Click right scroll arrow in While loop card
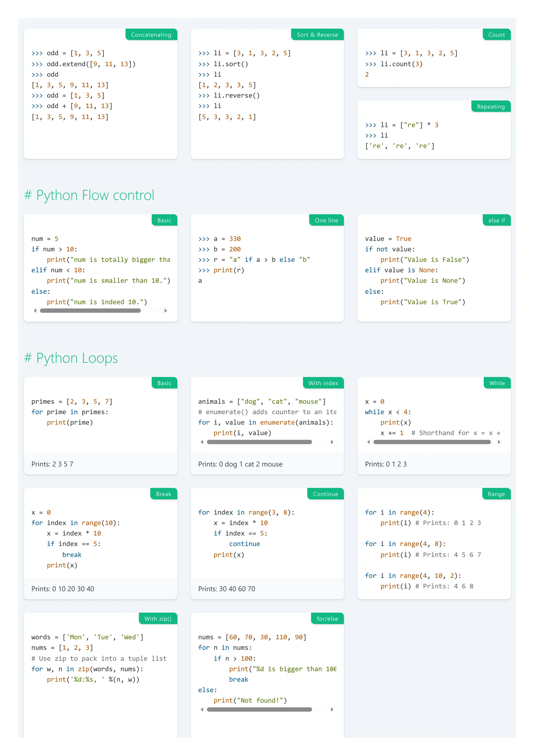Screen dimensions: 534x756 [499, 442]
